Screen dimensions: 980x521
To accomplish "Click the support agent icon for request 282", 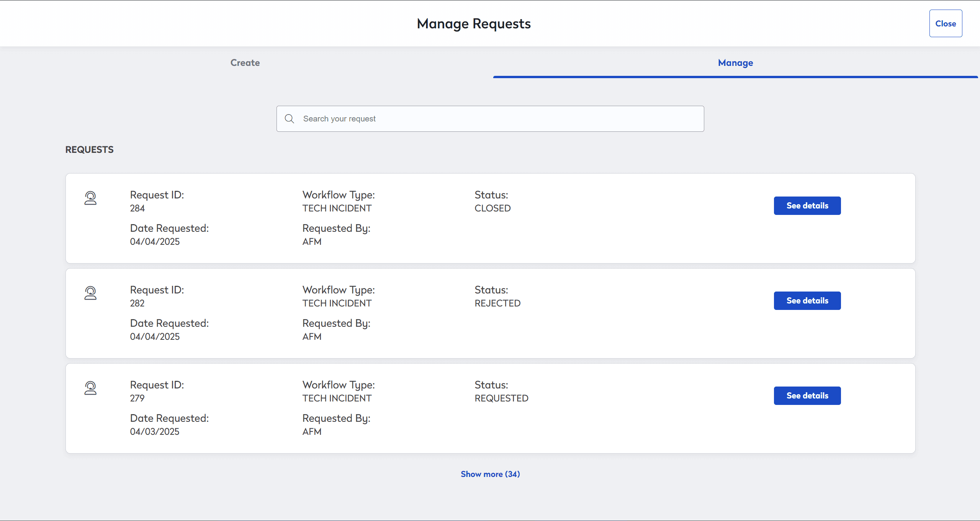I will pos(90,293).
